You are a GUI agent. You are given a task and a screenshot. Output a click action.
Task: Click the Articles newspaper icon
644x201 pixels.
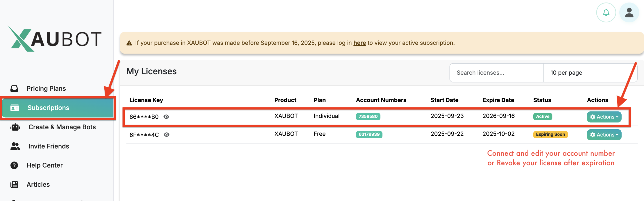[x=14, y=184]
